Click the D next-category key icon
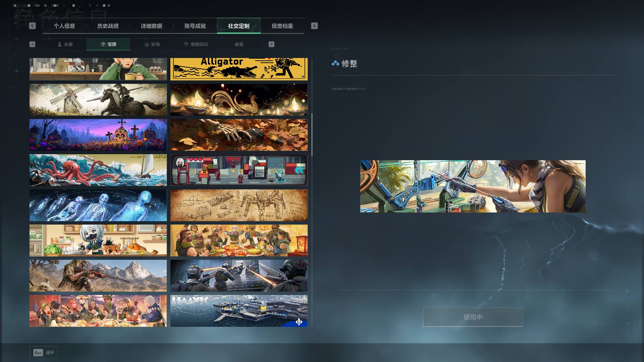 (271, 44)
